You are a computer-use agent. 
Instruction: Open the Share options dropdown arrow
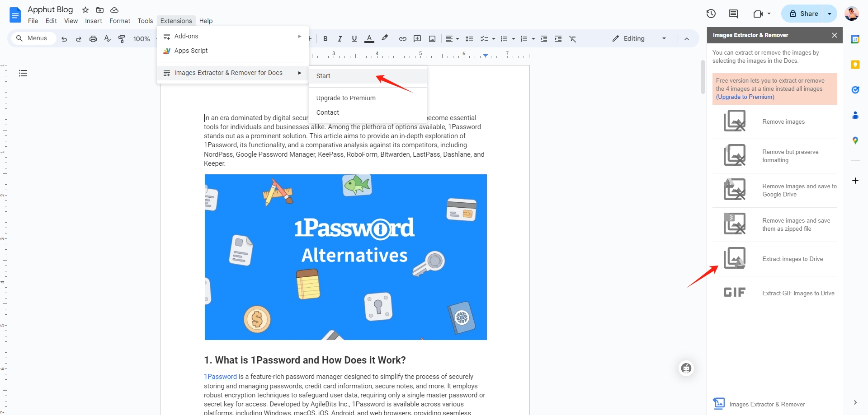pyautogui.click(x=830, y=14)
